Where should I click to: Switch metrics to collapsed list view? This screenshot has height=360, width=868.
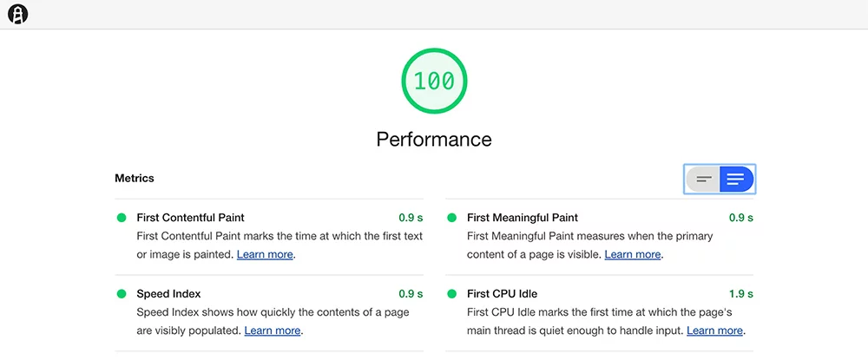pyautogui.click(x=704, y=180)
